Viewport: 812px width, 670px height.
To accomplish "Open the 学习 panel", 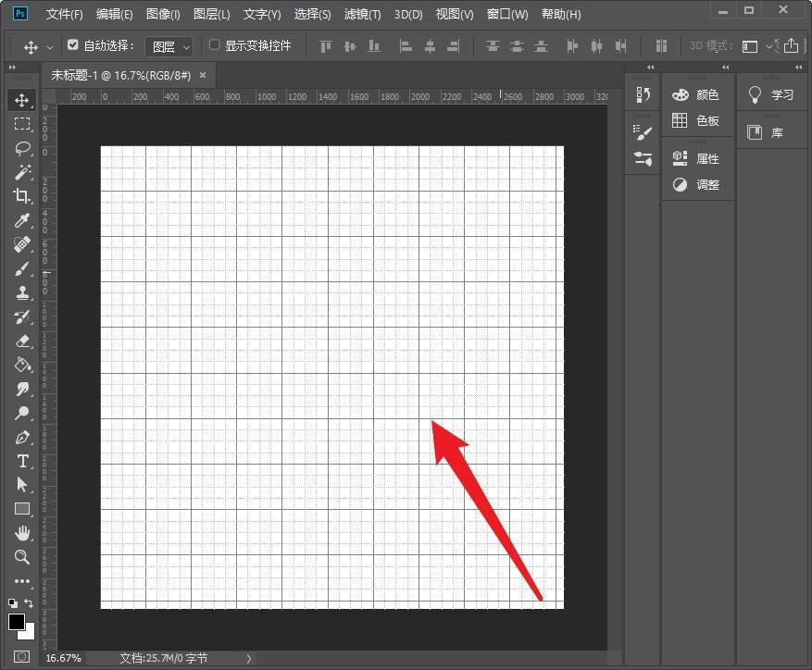I will click(772, 94).
